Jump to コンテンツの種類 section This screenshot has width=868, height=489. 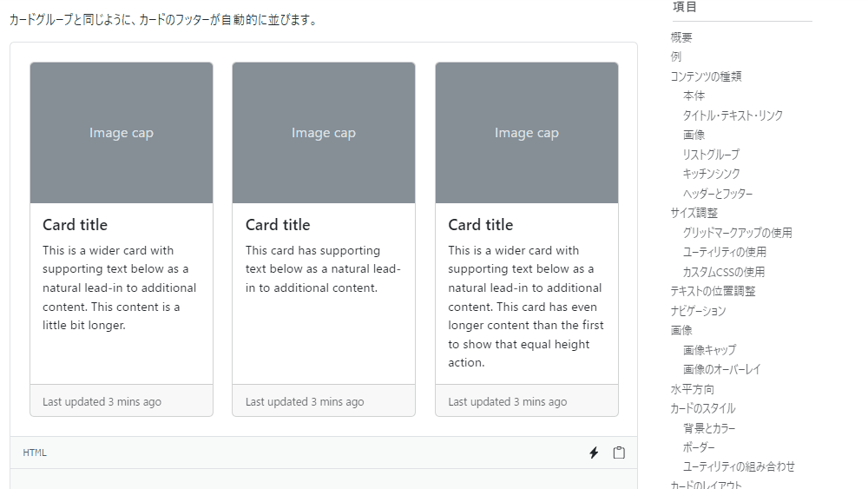point(706,76)
